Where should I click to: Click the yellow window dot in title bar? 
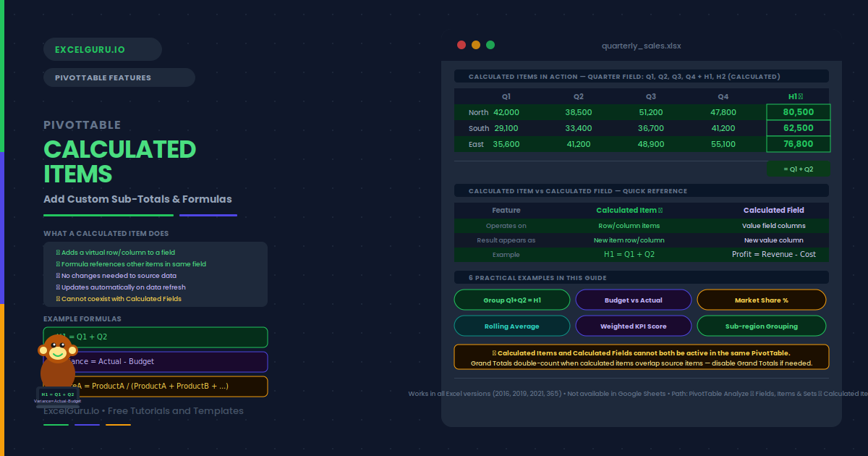tap(476, 45)
